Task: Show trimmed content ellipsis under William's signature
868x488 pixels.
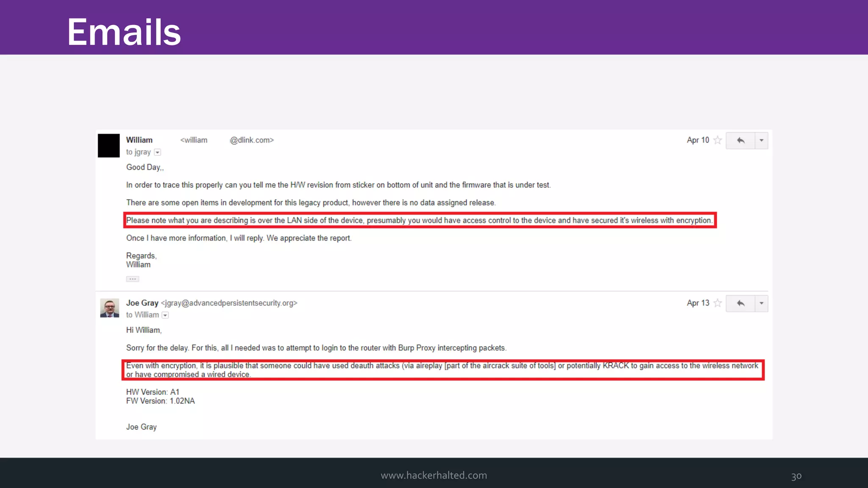Action: point(133,279)
